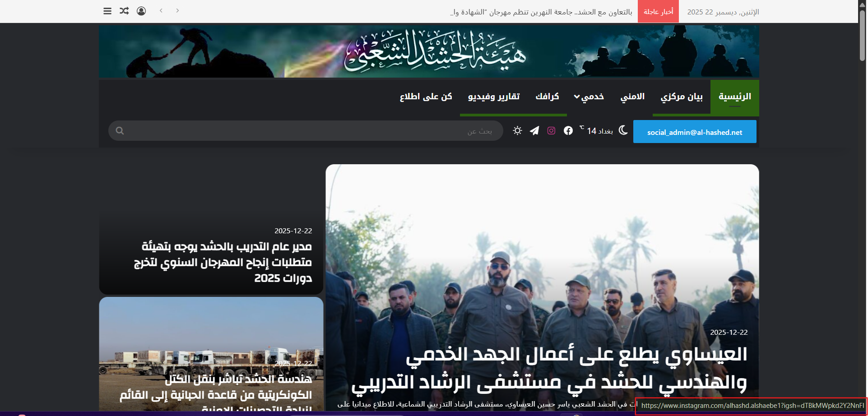The height and width of the screenshot is (416, 868).
Task: Open the بيان مركزي menu item
Action: pyautogui.click(x=681, y=97)
